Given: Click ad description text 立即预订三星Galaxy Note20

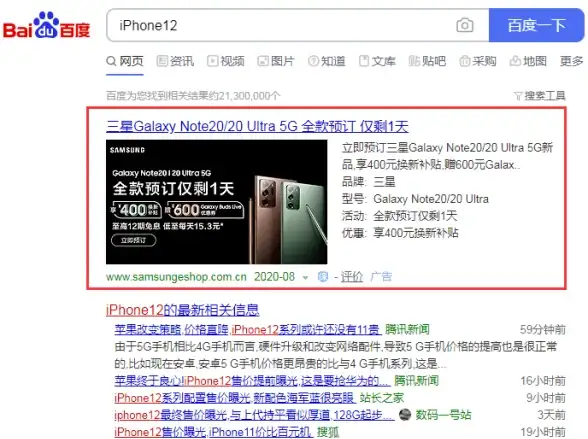Looking at the screenshot, I should coord(447,156).
